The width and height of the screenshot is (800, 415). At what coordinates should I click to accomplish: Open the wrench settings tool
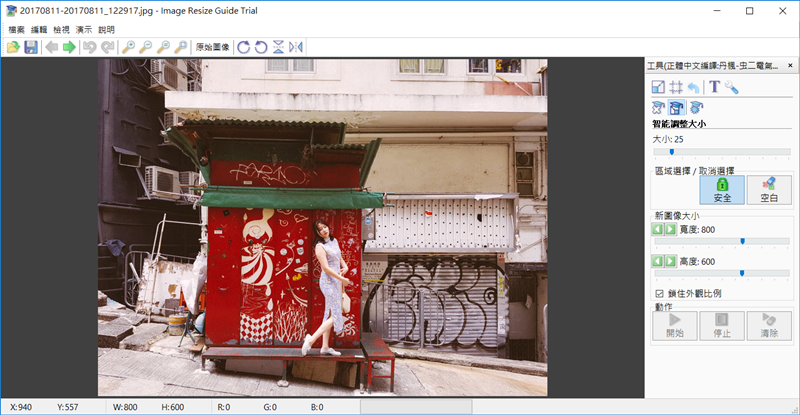[732, 88]
